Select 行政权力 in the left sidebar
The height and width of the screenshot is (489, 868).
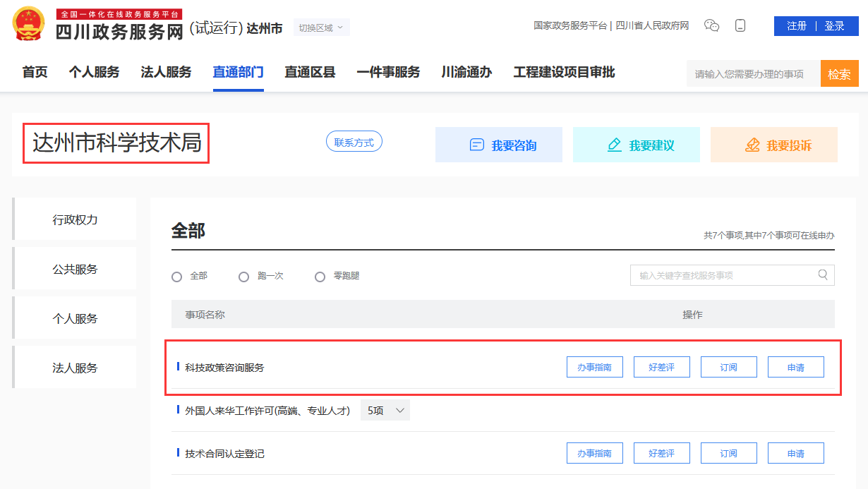coord(75,219)
